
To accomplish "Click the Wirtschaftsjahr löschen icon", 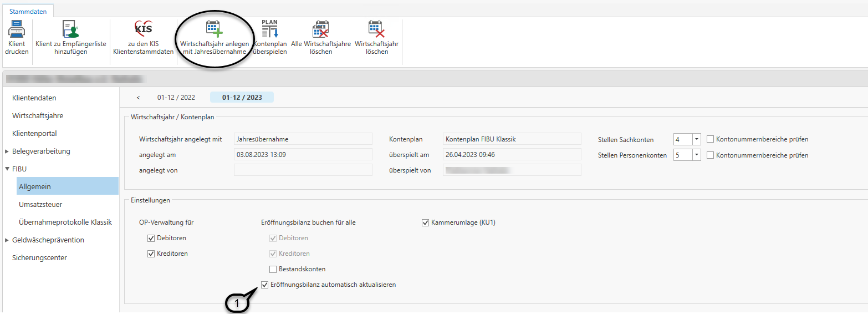I will (376, 29).
